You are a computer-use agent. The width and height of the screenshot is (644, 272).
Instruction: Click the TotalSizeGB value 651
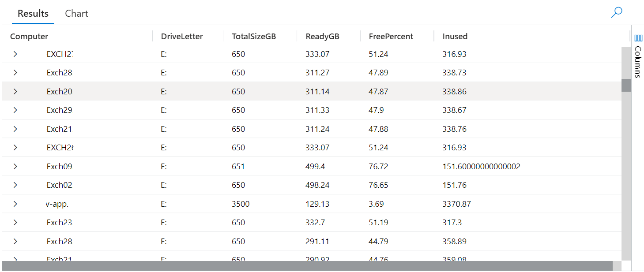point(238,167)
